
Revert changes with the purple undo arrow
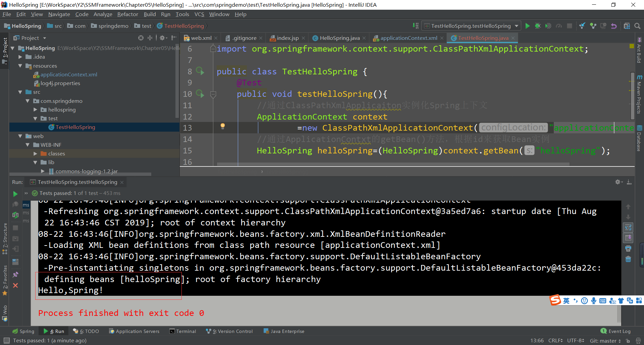pos(614,26)
